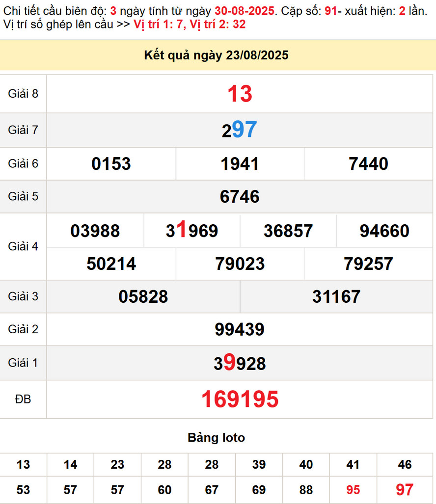The height and width of the screenshot is (504, 436).
Task: Click Giải 4 number 79023
Action: (240, 264)
